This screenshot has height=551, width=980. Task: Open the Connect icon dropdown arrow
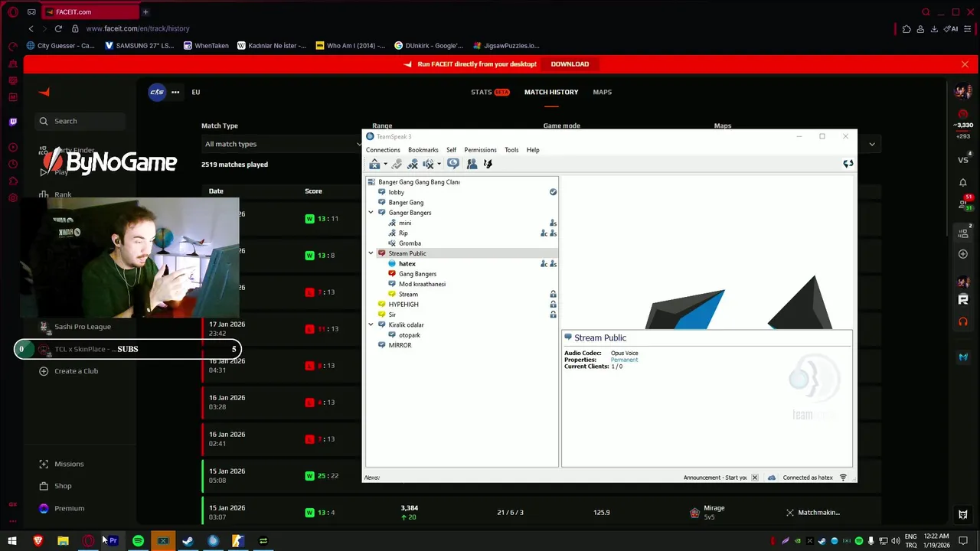pyautogui.click(x=385, y=165)
